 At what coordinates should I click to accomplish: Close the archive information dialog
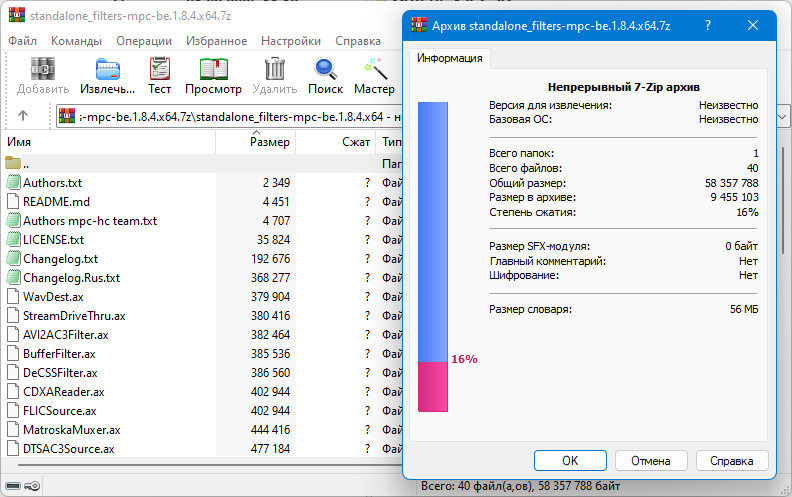point(753,25)
